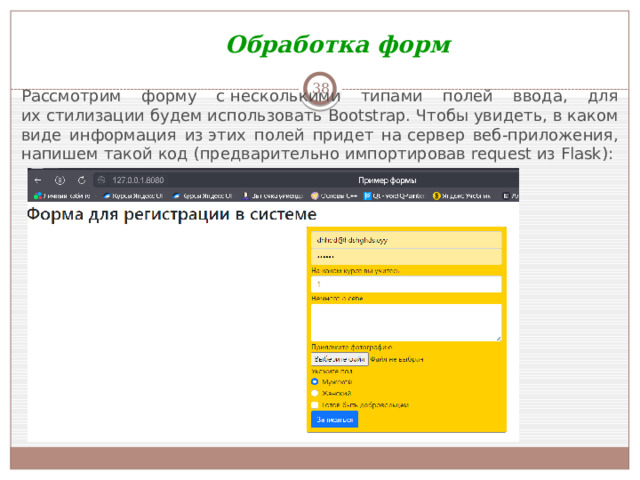Open the first colorful bookmark in the bookmarks bar

point(62,196)
